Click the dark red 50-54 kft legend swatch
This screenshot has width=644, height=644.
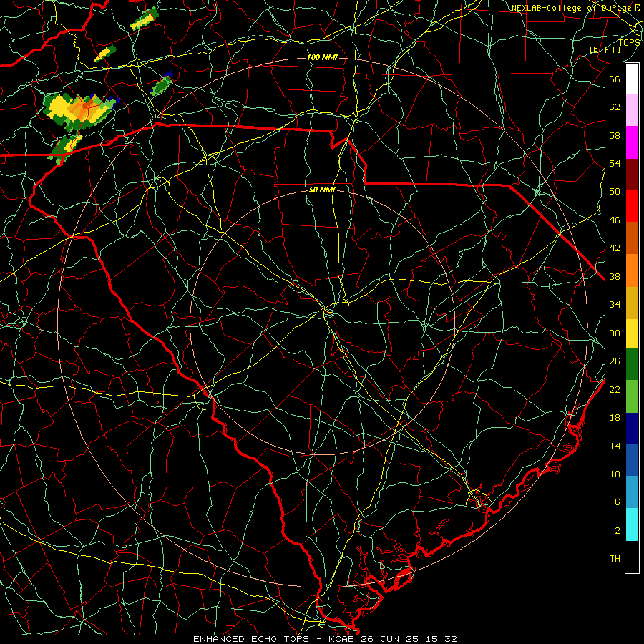point(632,174)
